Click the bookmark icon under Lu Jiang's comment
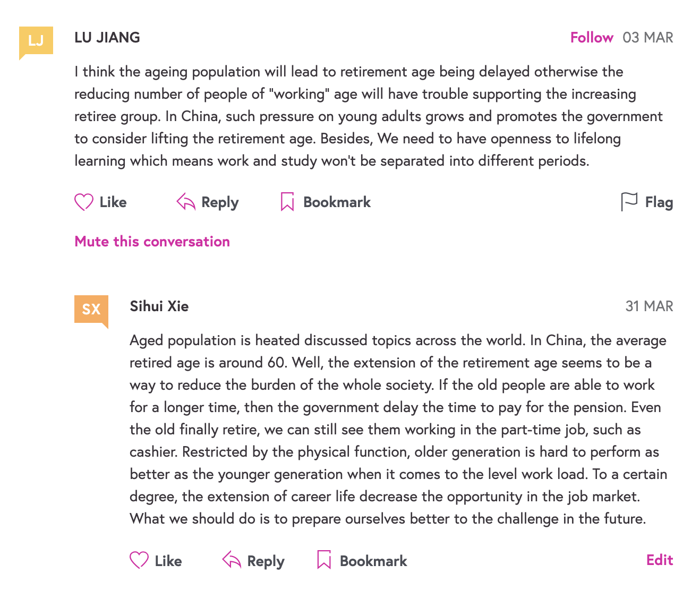 [287, 202]
